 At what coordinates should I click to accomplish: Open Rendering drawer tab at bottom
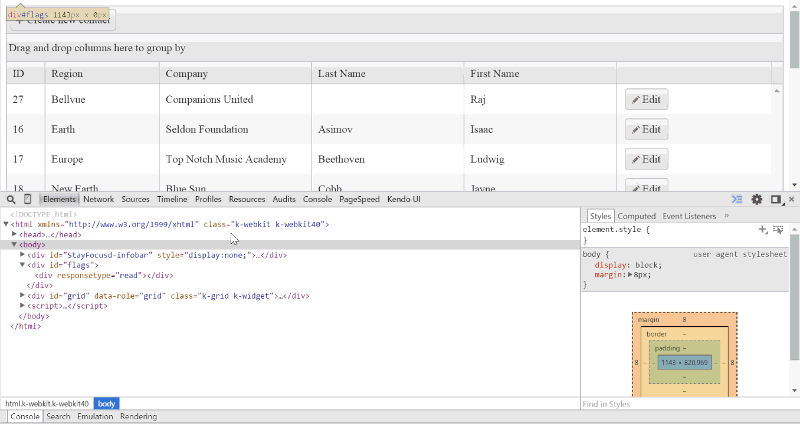click(138, 416)
